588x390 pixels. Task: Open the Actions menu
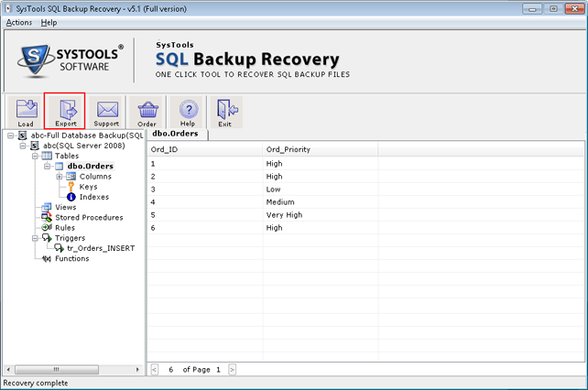(x=18, y=23)
